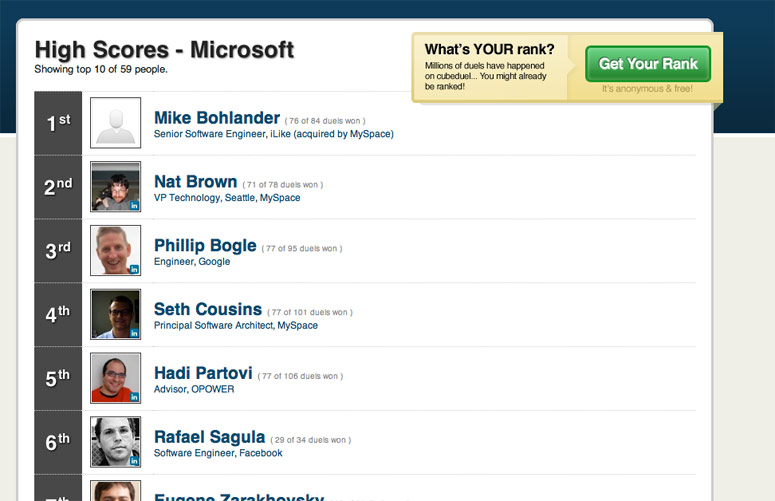Click LinkedIn badge on Hadi Partovi's photo

tap(133, 397)
